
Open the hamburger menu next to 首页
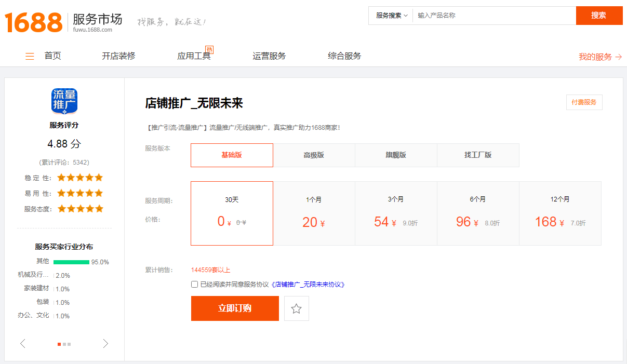pyautogui.click(x=30, y=56)
